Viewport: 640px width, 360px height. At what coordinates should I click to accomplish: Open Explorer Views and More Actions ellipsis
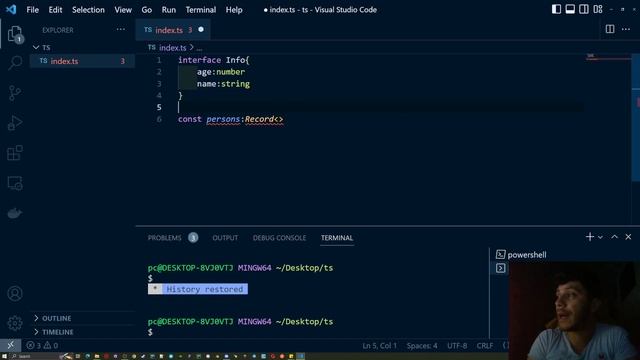click(x=120, y=29)
